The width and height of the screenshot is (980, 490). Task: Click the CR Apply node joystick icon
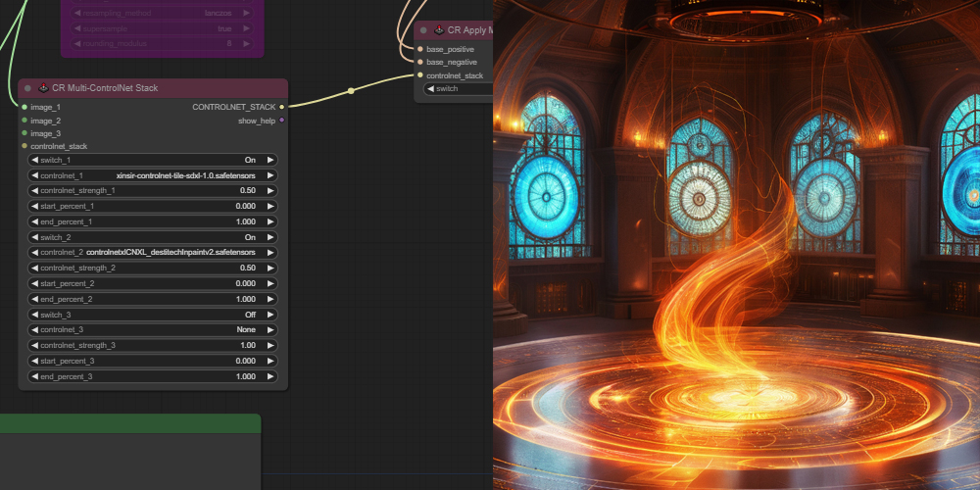click(439, 30)
